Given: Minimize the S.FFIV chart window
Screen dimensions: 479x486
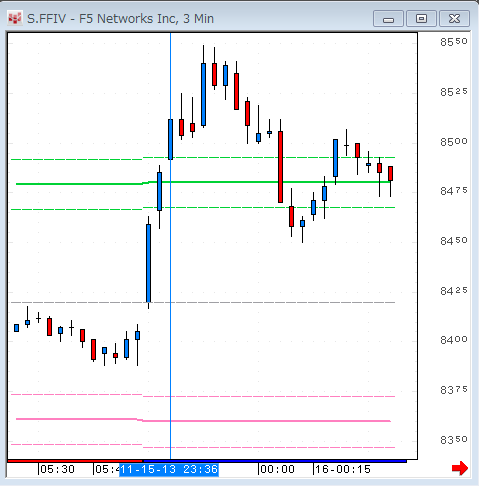Looking at the screenshot, I should tap(388, 19).
